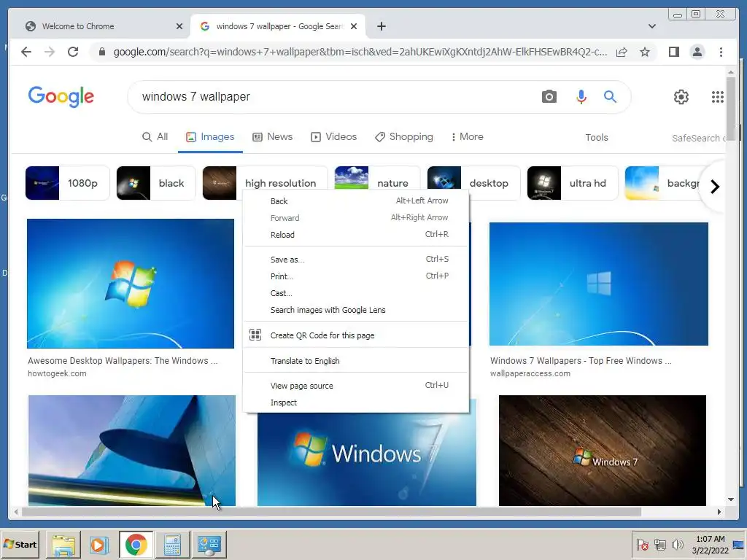The width and height of the screenshot is (747, 560).
Task: Filter results with the desktop chip
Action: (473, 183)
